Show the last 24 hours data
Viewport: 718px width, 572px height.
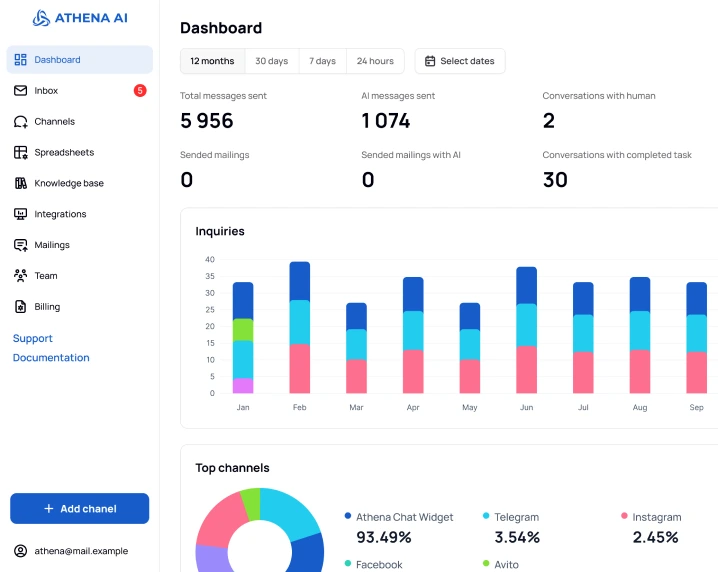pyautogui.click(x=375, y=61)
